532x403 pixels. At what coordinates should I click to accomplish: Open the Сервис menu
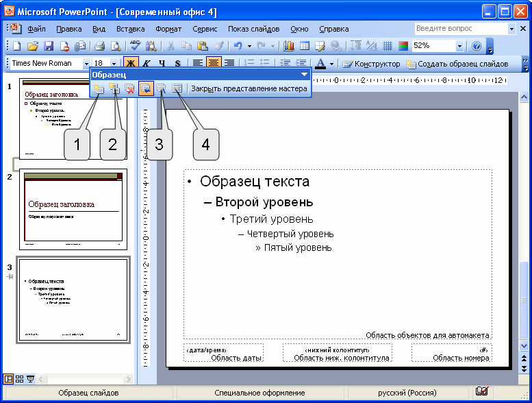click(205, 29)
